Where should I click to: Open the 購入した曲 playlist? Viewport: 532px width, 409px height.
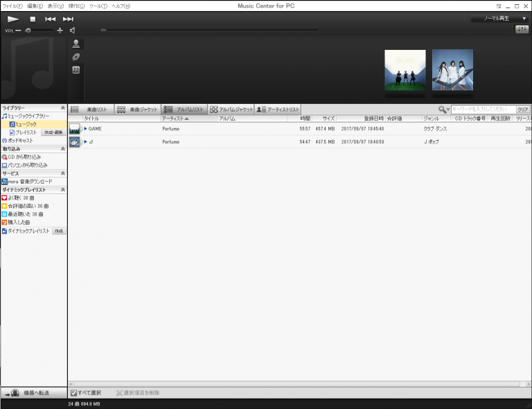pyautogui.click(x=16, y=223)
